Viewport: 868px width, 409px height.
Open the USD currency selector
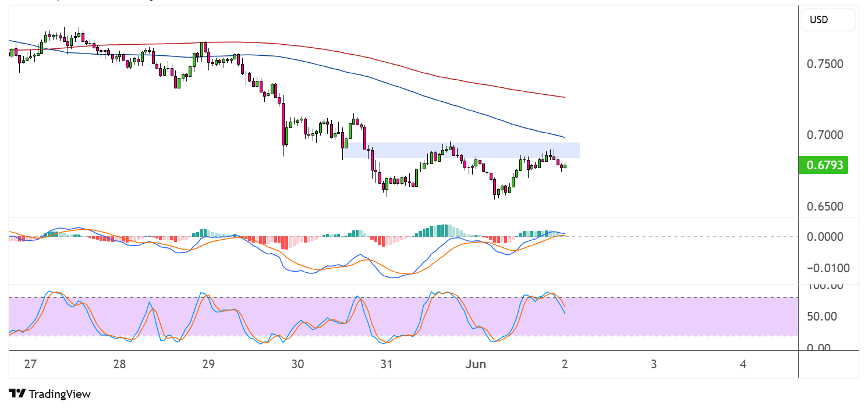point(828,20)
